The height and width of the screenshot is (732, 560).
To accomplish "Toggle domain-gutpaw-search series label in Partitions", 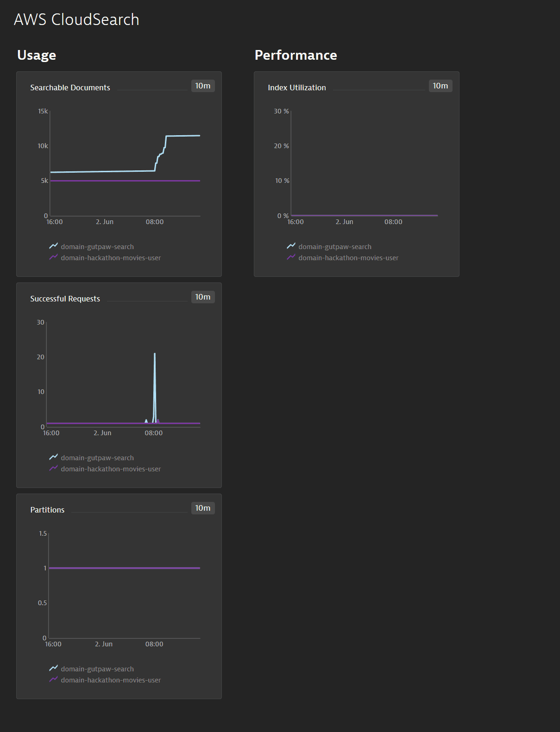I will pos(97,669).
